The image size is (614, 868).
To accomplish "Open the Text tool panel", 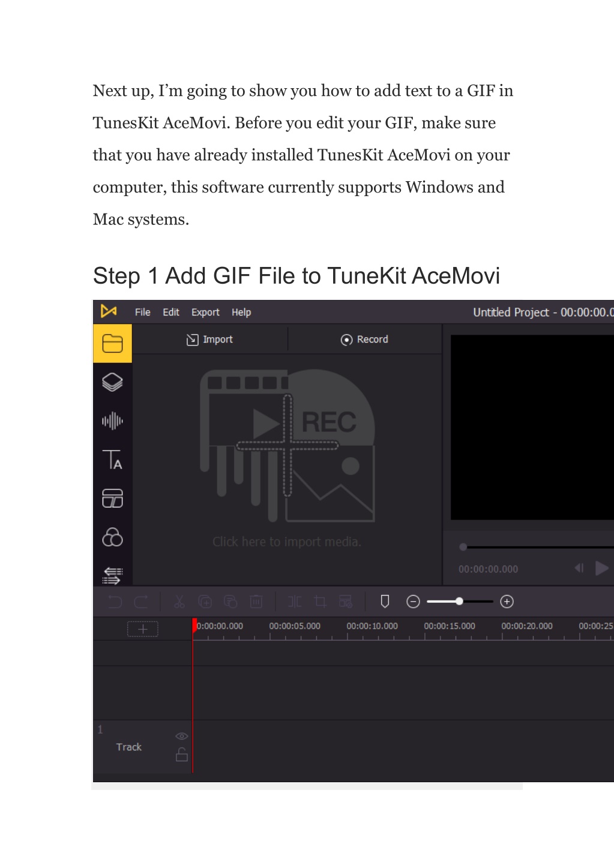I will (112, 459).
